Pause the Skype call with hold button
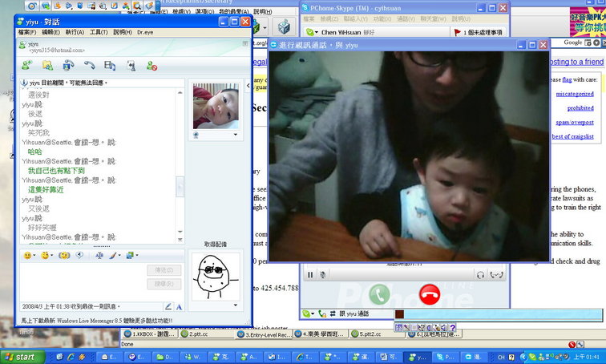This screenshot has width=606, height=364. 310,275
